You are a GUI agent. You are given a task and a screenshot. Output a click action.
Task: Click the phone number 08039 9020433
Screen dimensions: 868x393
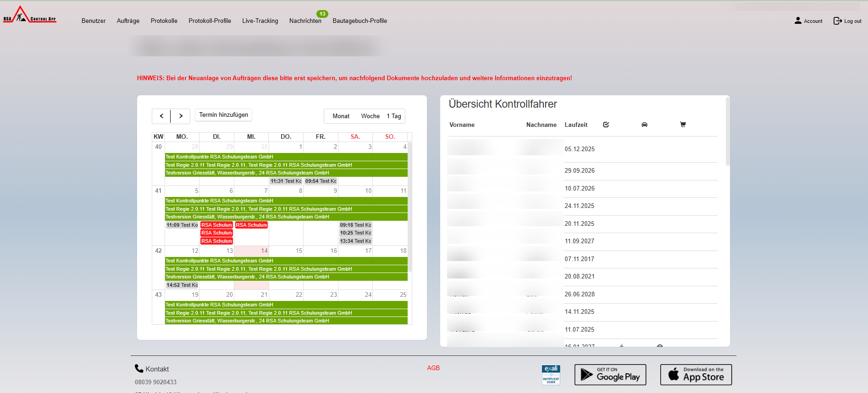tap(155, 382)
